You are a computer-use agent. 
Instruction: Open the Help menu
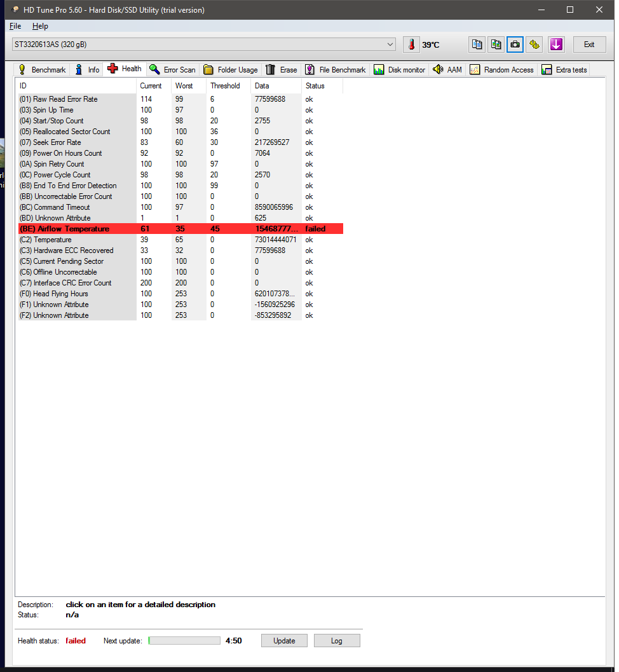point(40,26)
